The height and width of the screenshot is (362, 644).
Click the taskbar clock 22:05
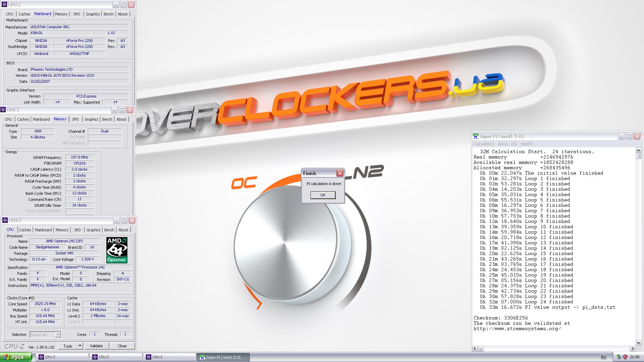[635, 357]
